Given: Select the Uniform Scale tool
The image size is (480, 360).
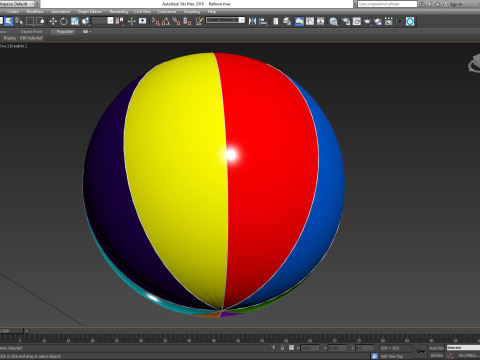Looking at the screenshot, I should (75, 21).
